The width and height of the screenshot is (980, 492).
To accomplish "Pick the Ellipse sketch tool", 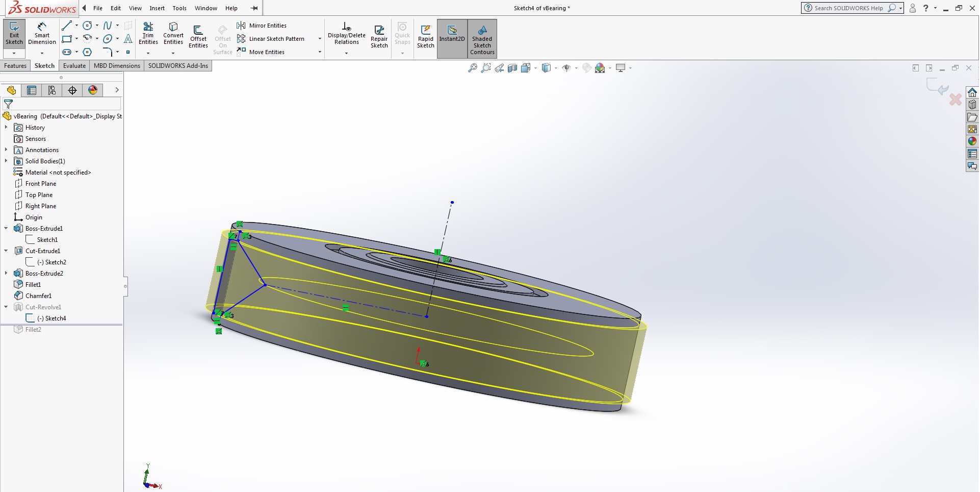I will click(108, 39).
